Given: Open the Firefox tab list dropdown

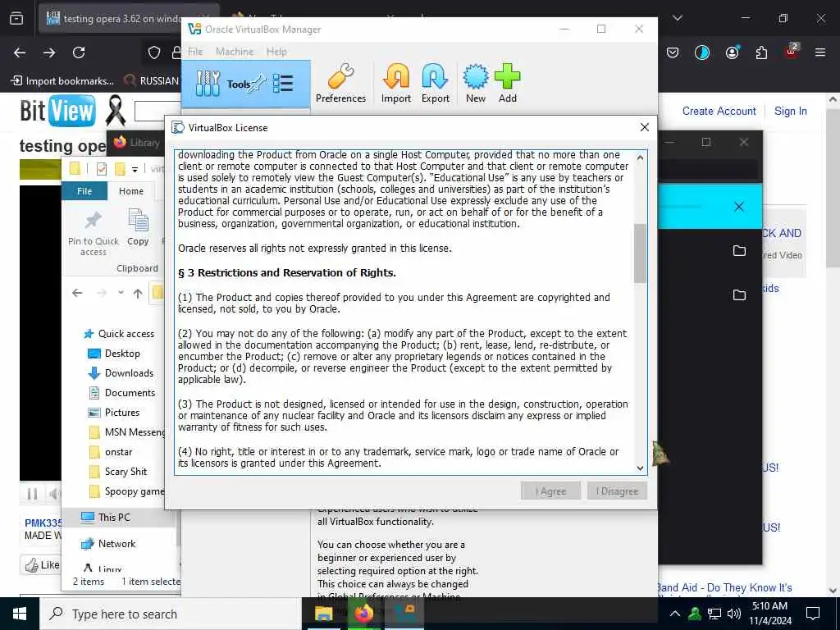Looking at the screenshot, I should coord(677,18).
